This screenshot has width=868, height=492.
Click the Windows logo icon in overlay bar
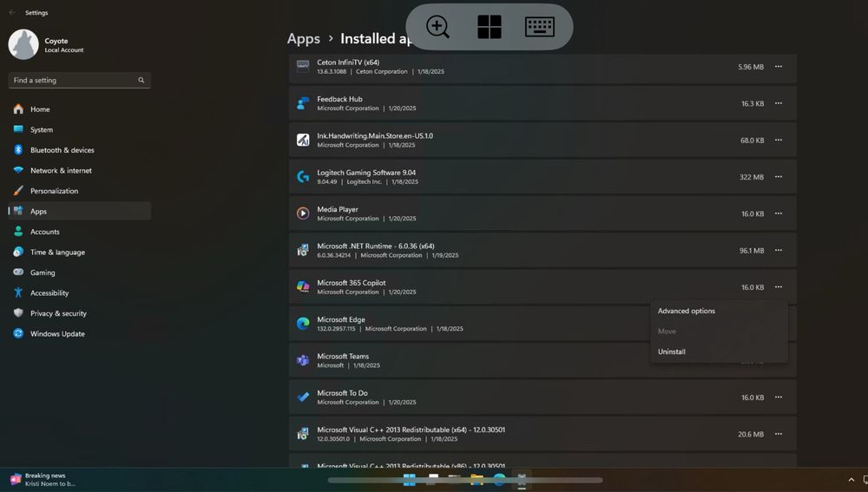pos(490,27)
